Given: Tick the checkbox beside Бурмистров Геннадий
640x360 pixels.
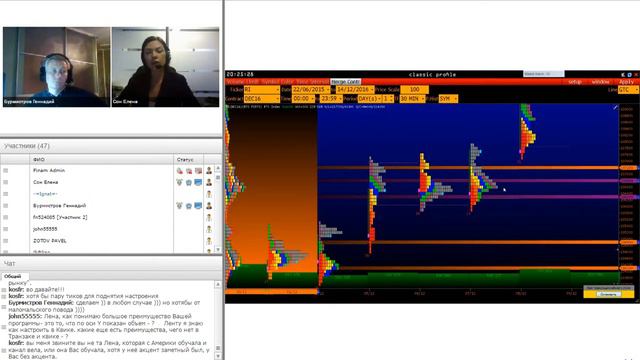Looking at the screenshot, I should click(5, 206).
